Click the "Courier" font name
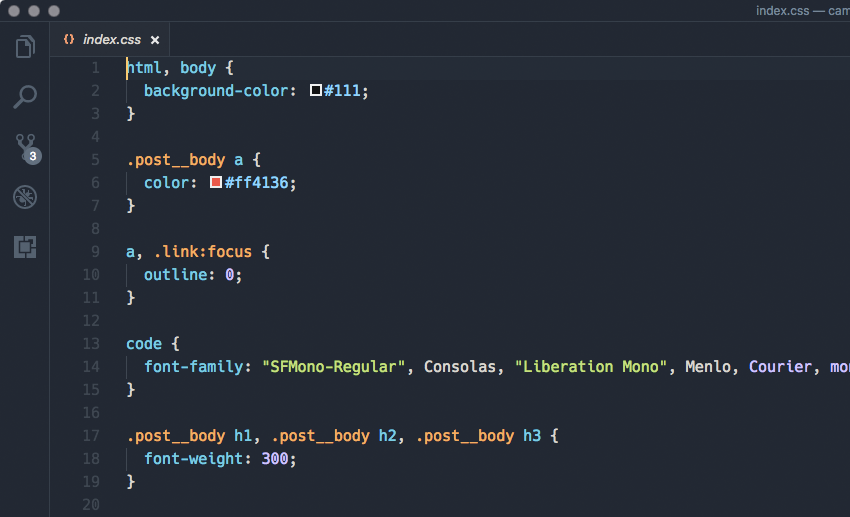The image size is (850, 517). point(780,367)
